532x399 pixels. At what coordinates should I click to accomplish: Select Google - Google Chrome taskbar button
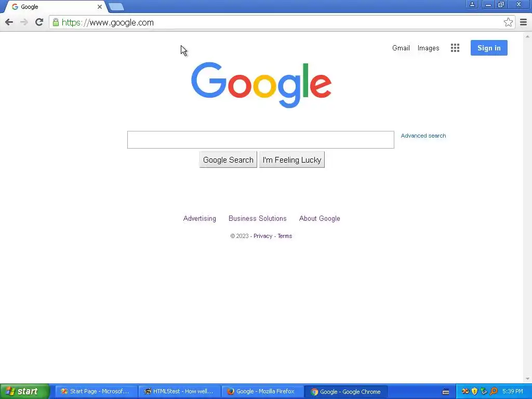pos(345,392)
